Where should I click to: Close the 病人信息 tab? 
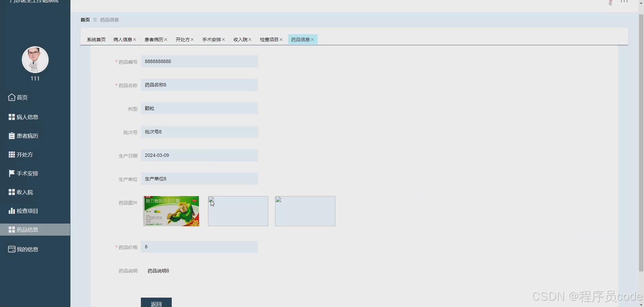pos(135,40)
